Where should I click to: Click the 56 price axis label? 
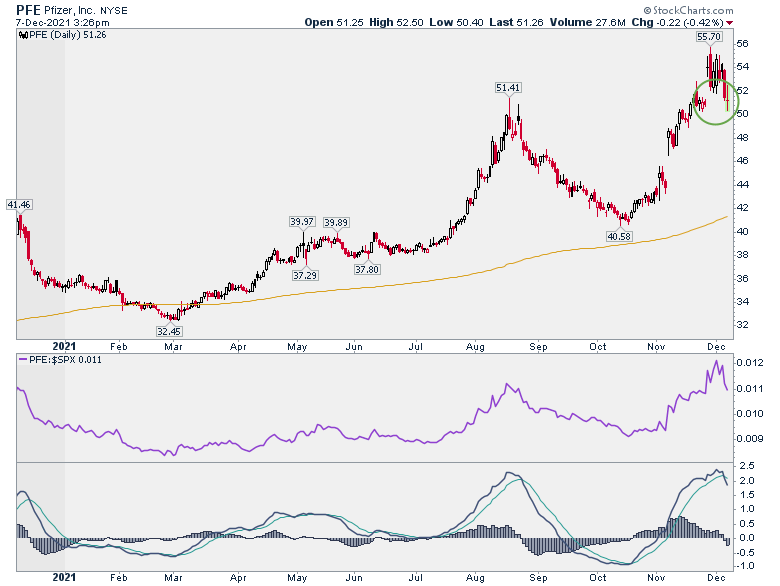tap(743, 44)
